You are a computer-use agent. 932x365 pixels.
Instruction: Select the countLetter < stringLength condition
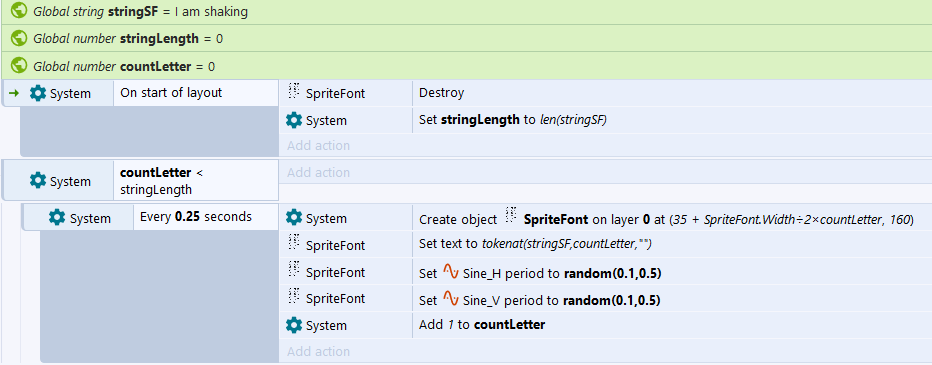pos(196,181)
